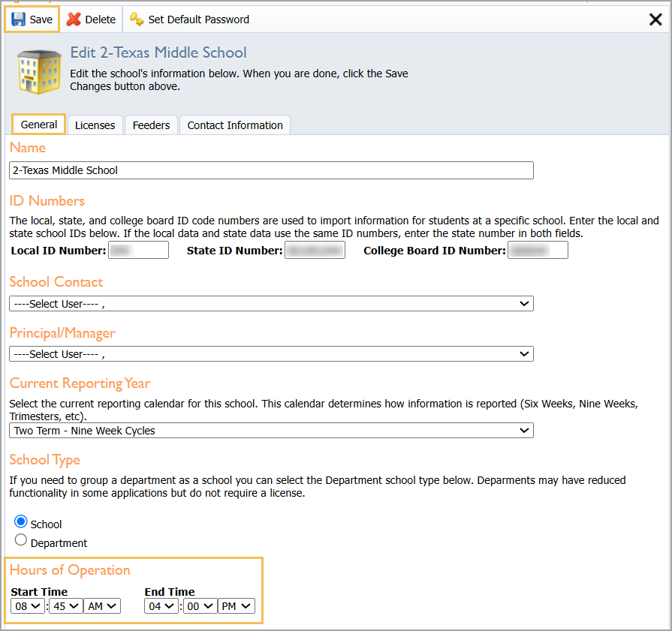Open the Contact Information tab
672x631 pixels.
coord(235,125)
